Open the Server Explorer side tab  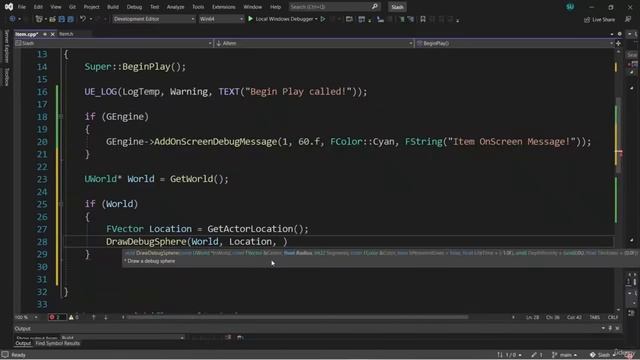[x=6, y=46]
